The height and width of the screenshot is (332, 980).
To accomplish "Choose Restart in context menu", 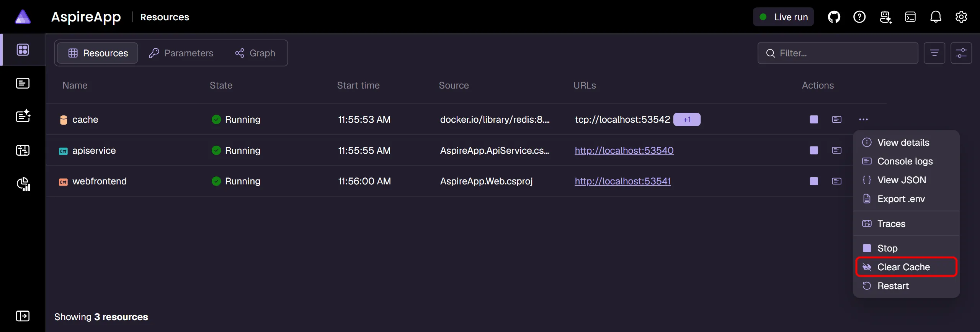I will tap(906, 286).
